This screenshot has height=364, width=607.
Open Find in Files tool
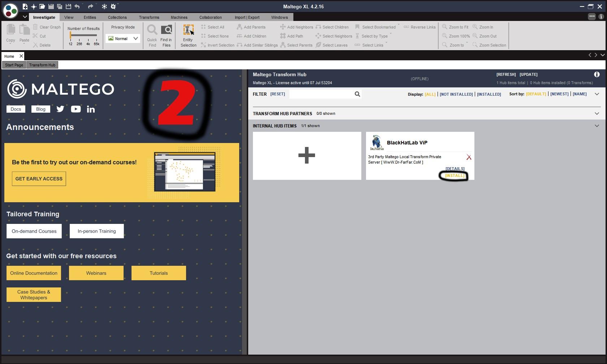[x=166, y=35]
